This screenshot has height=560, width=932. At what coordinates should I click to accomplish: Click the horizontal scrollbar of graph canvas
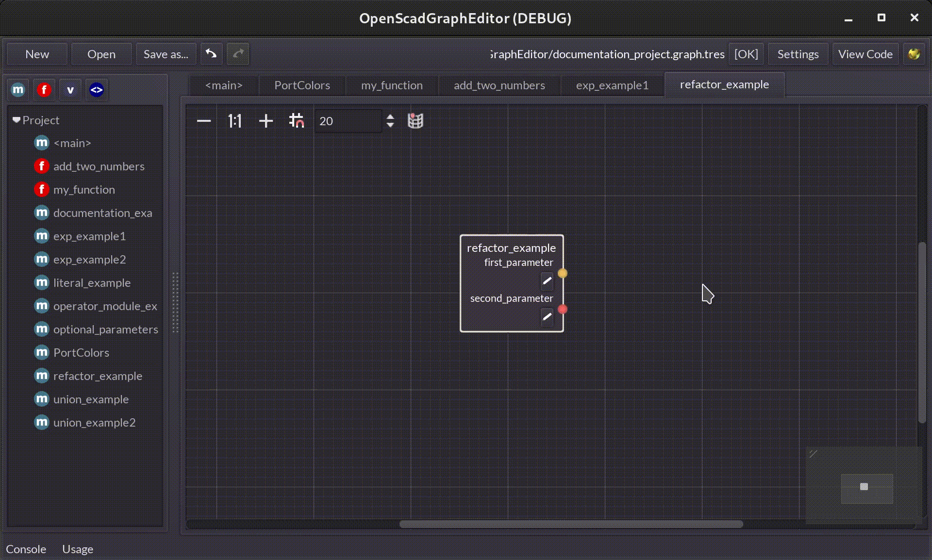(571, 524)
